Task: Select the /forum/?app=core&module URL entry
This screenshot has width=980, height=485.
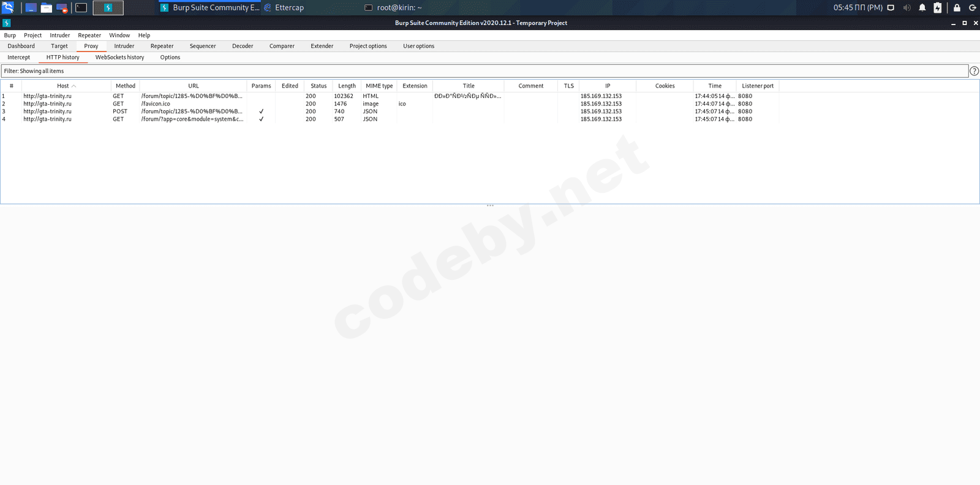Action: 192,119
